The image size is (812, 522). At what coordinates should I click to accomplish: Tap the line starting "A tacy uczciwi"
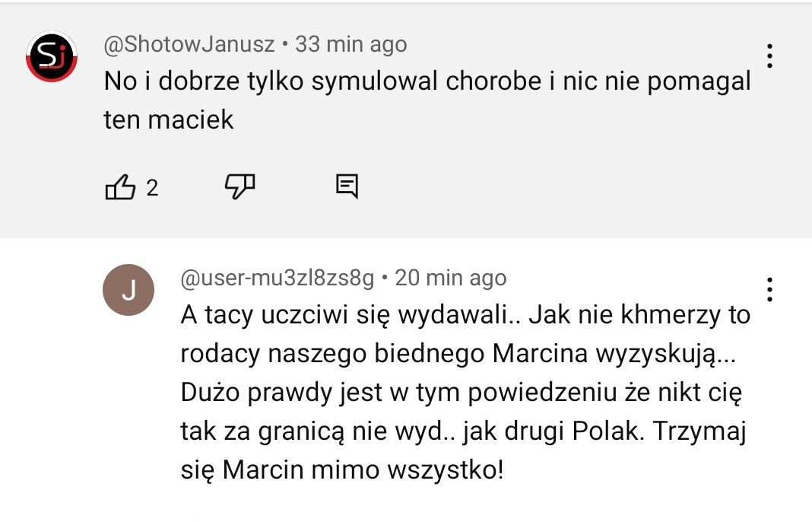coord(465,315)
